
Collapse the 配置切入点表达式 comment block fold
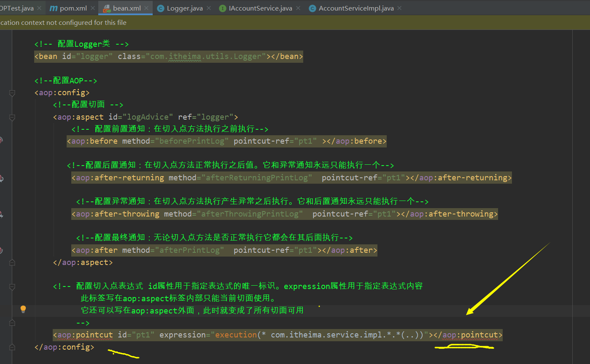[x=12, y=286]
